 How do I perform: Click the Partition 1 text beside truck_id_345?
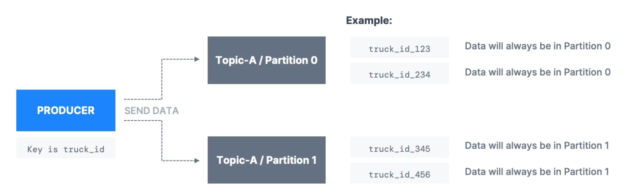(x=587, y=145)
